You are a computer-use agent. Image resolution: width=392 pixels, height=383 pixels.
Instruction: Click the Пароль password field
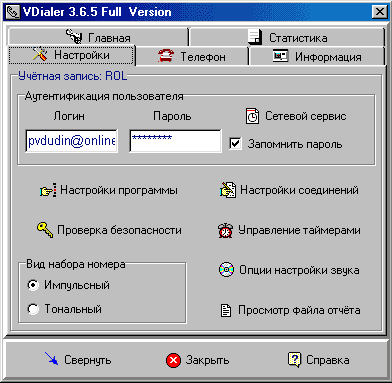click(175, 141)
